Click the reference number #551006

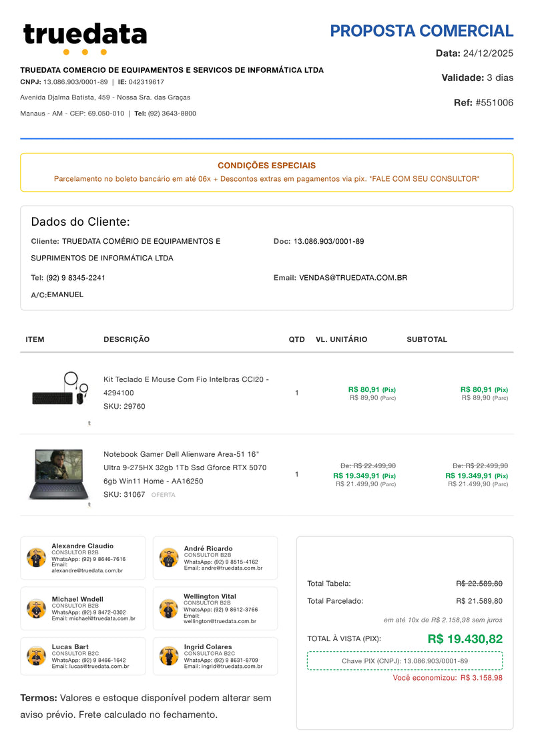tap(494, 103)
